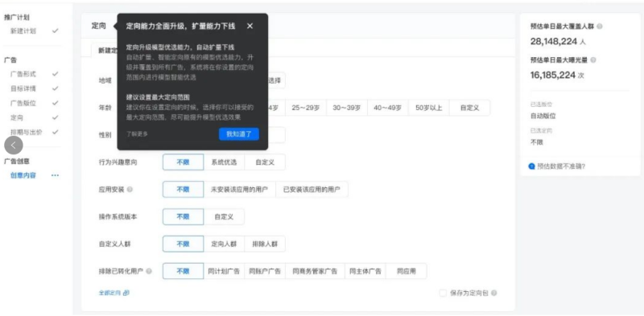
Task: Click the 28,148,224 coverage value
Action: [x=553, y=42]
